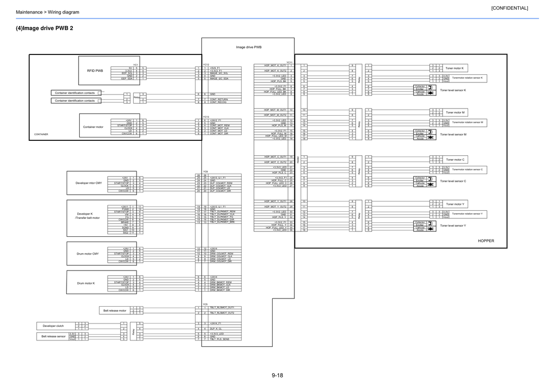Click signal name HOP_FULL_LED_BK
Screen dimensions: 555x392
click(276, 92)
